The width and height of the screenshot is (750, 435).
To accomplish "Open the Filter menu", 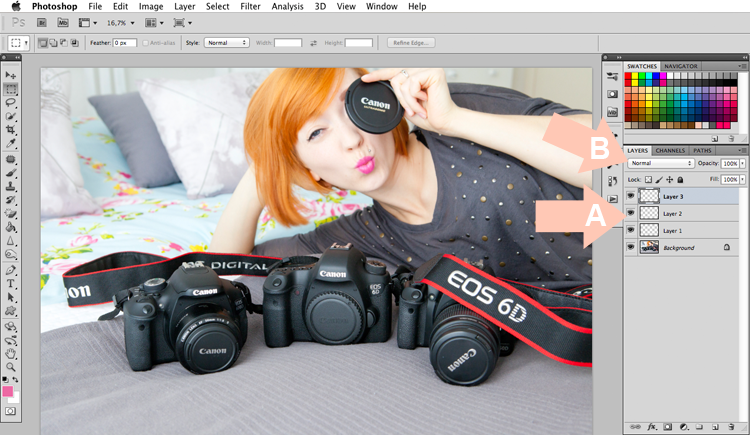I will coord(250,6).
